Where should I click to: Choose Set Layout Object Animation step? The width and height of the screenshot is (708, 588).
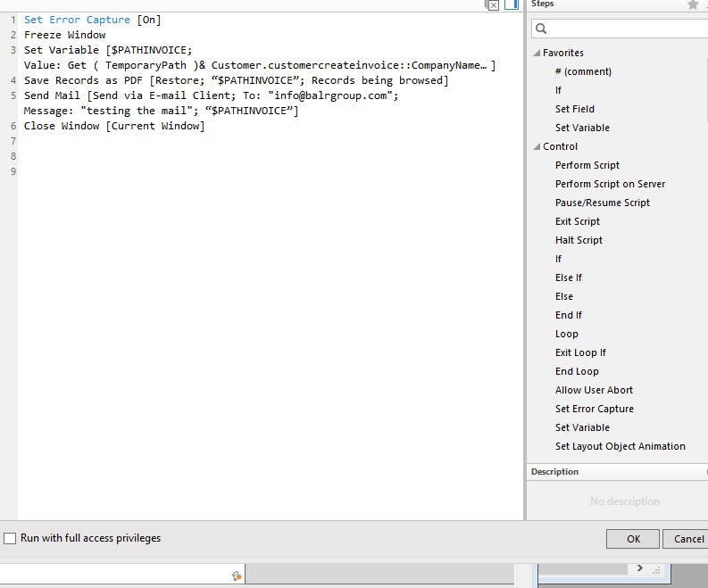620,446
